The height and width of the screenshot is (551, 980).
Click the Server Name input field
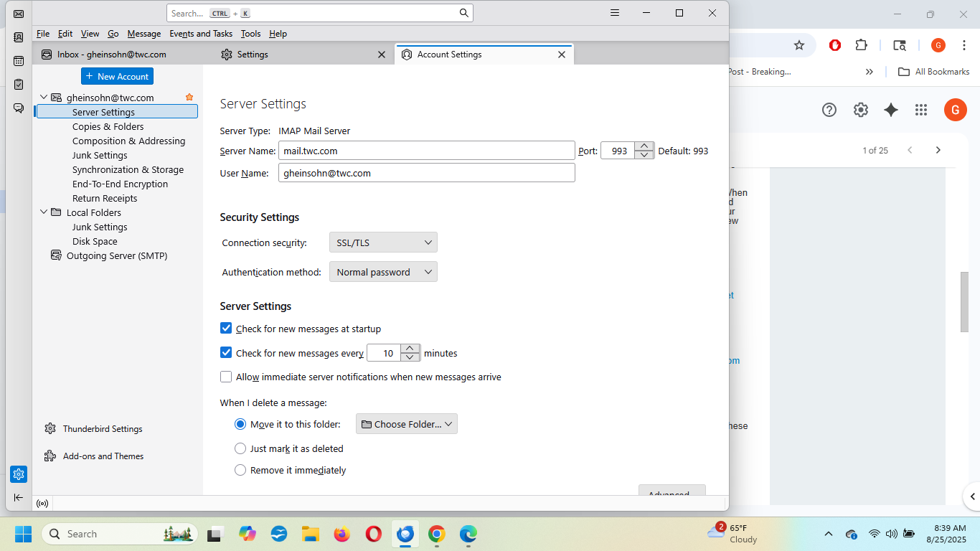427,151
